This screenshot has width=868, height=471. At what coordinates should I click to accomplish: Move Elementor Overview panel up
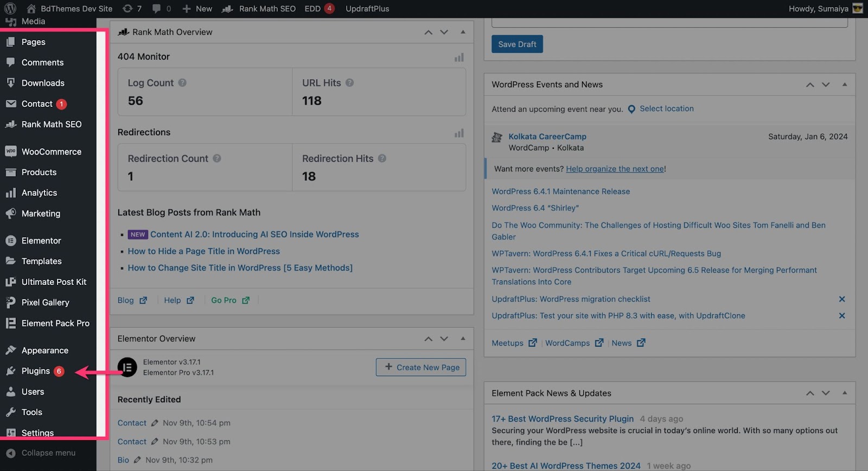pos(429,339)
